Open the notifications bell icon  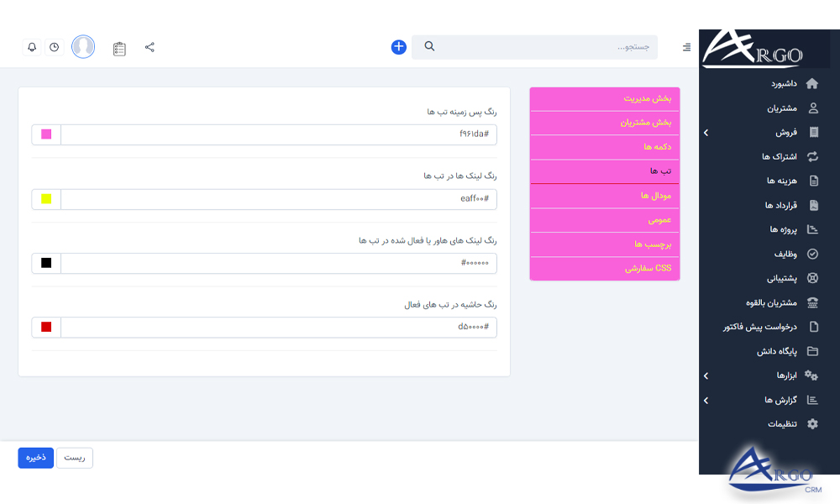32,47
